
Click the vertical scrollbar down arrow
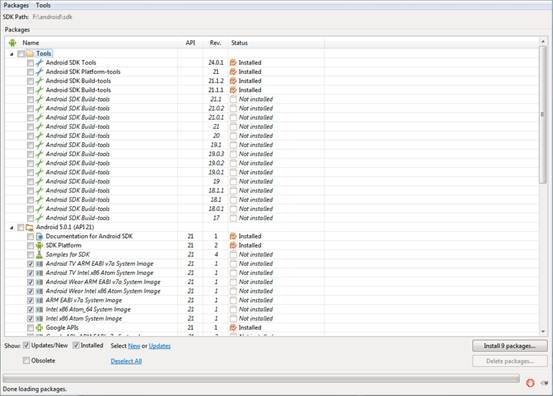pos(543,331)
